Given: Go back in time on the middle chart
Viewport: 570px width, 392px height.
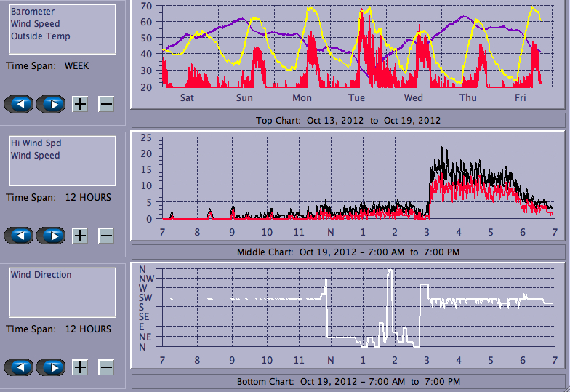Looking at the screenshot, I should 19,236.
